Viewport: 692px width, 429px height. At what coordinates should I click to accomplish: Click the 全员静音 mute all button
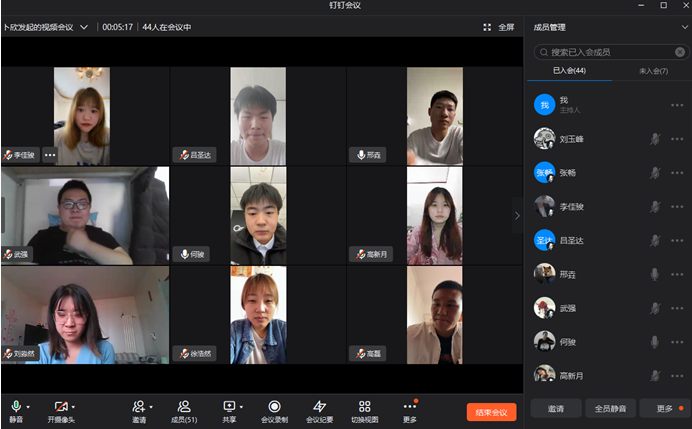609,408
